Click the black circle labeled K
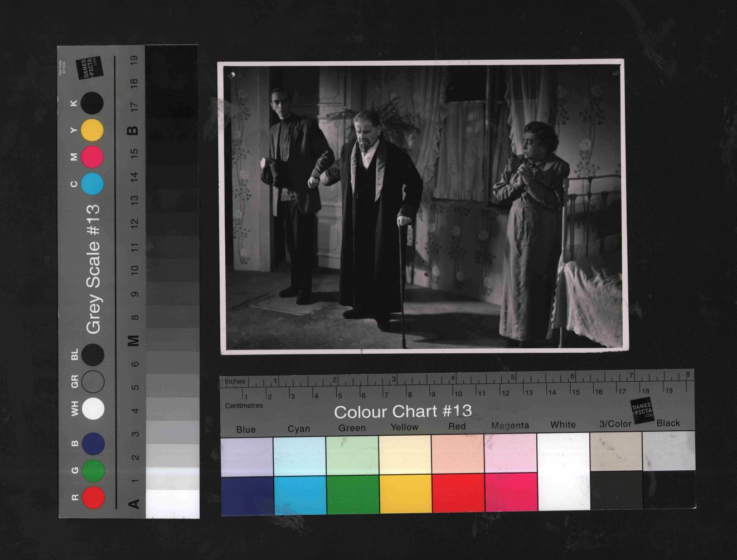Viewport: 737px width, 560px height. tap(92, 103)
